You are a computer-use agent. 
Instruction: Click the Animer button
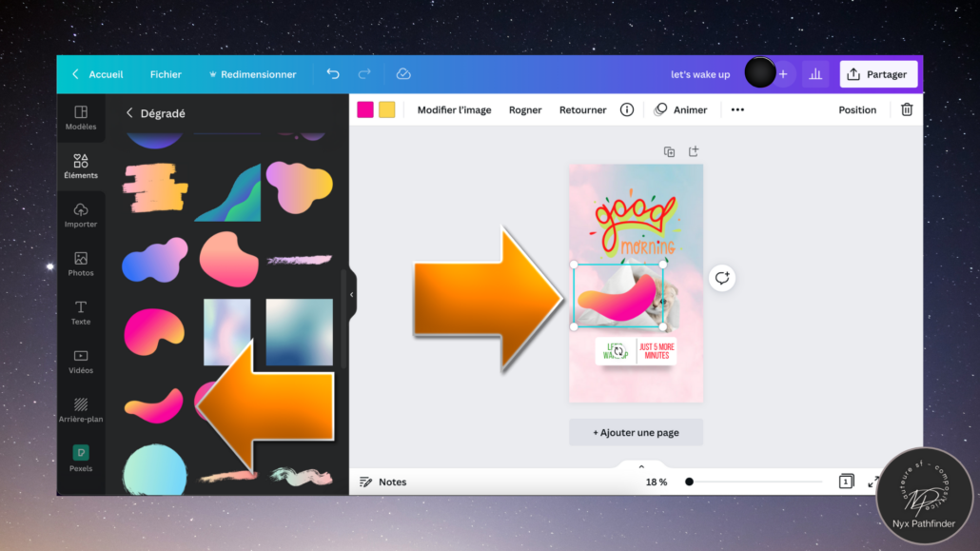[680, 109]
